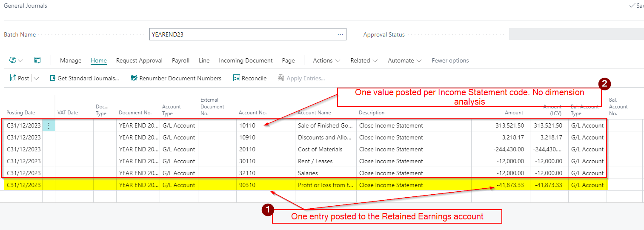Click the Batch Name field YEAREND23
Viewport: 644px width, 230px height.
pos(243,34)
